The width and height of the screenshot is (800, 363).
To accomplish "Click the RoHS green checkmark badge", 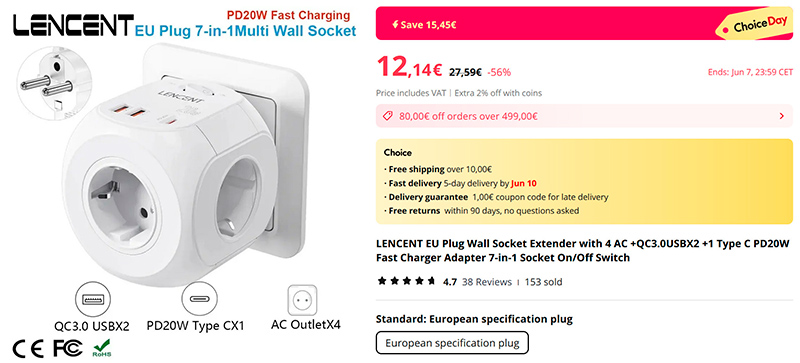I will pos(103,348).
